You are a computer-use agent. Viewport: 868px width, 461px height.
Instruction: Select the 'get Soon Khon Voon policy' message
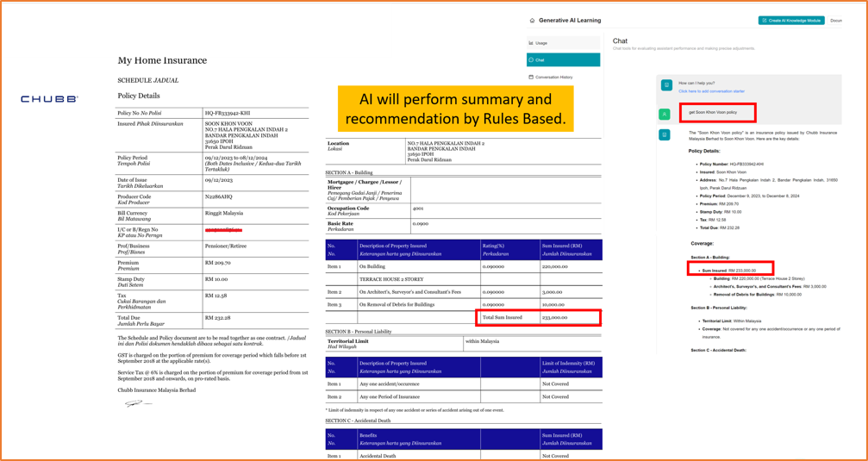[712, 112]
